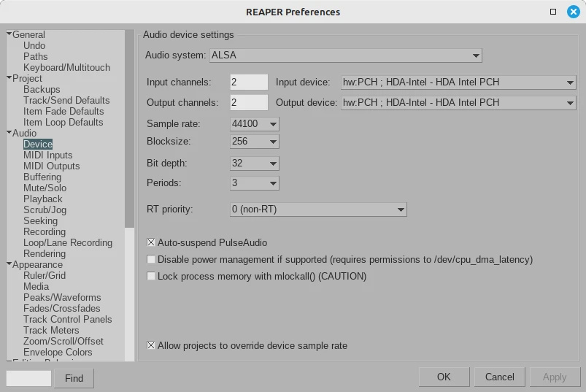The width and height of the screenshot is (586, 392).
Task: Collapse the Project tree section
Action: pos(9,77)
